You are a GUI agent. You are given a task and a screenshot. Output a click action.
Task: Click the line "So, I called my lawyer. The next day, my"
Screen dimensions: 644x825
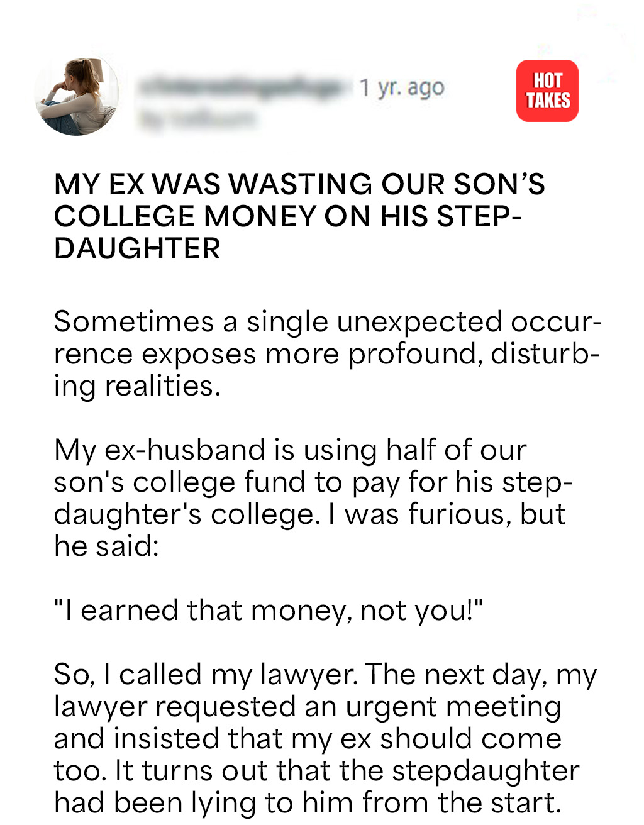pyautogui.click(x=325, y=675)
